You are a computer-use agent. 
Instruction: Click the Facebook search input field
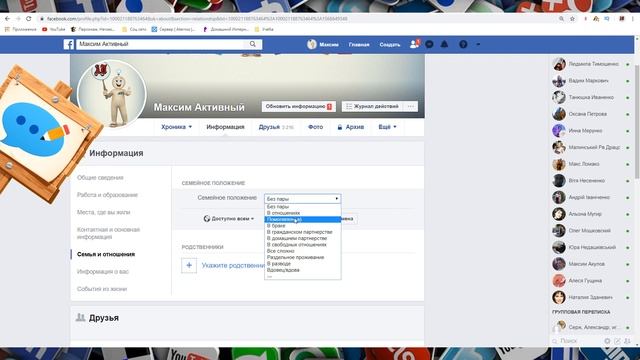click(160, 44)
